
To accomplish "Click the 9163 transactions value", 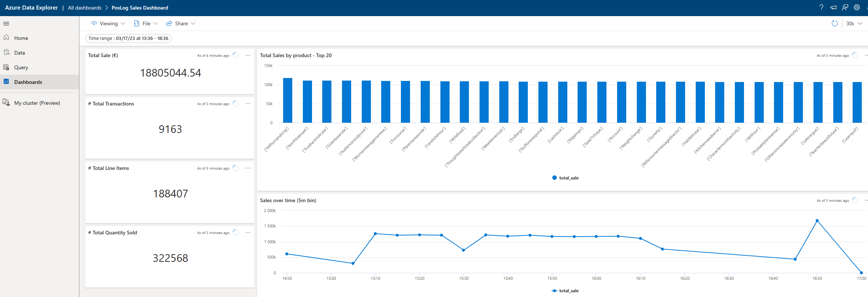I will click(x=170, y=129).
